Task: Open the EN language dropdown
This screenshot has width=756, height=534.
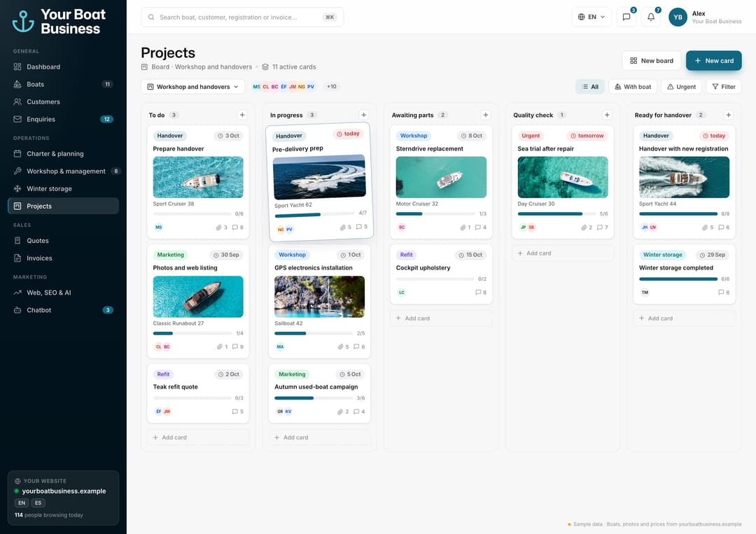Action: click(x=591, y=17)
